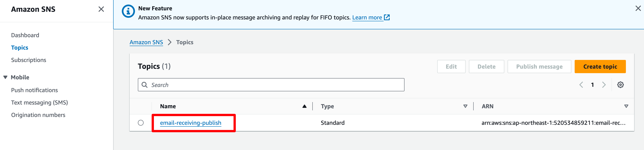Collapse the Mobile section
Screen dimensions: 644x150
5,77
